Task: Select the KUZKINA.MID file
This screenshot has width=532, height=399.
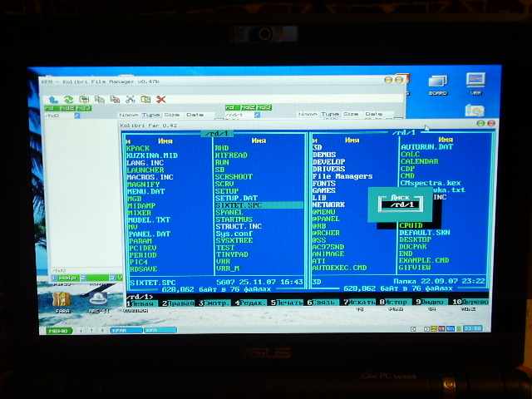Action: coord(152,155)
